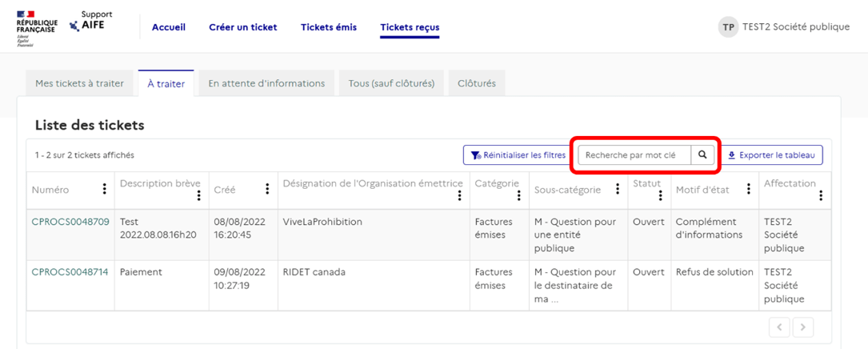
Task: Click the TP user avatar icon
Action: (x=728, y=26)
